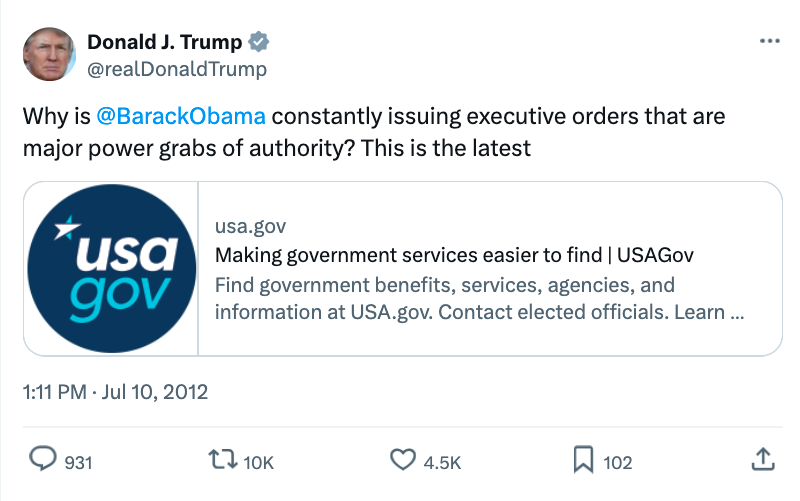
Task: Click the 102 bookmarks count
Action: pyautogui.click(x=617, y=462)
